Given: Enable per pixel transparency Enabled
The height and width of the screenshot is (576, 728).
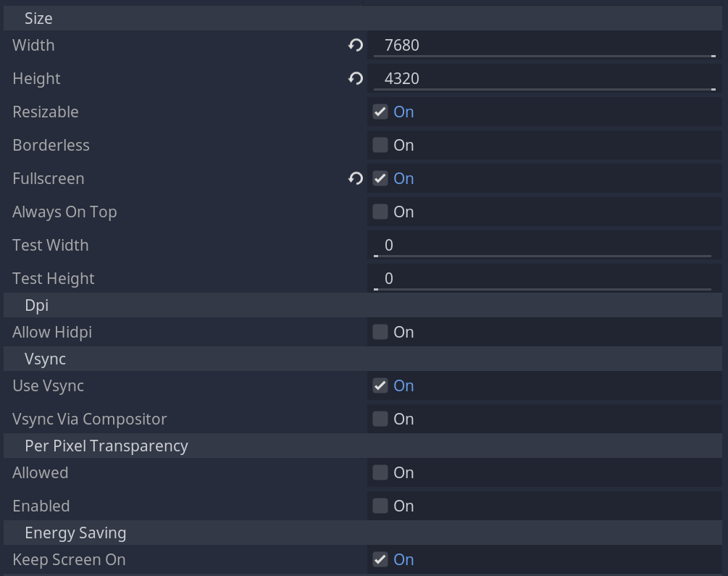Looking at the screenshot, I should click(x=380, y=506).
